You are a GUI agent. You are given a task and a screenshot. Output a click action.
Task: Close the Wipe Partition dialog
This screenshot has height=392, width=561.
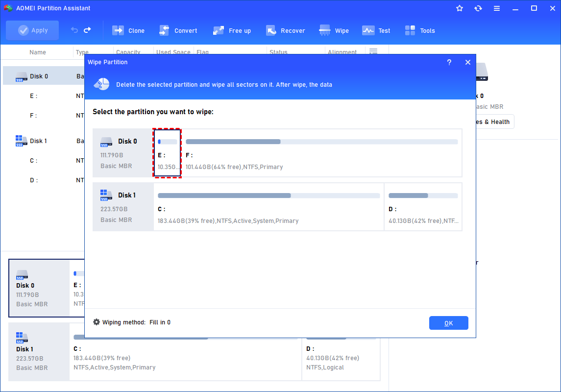click(x=467, y=62)
